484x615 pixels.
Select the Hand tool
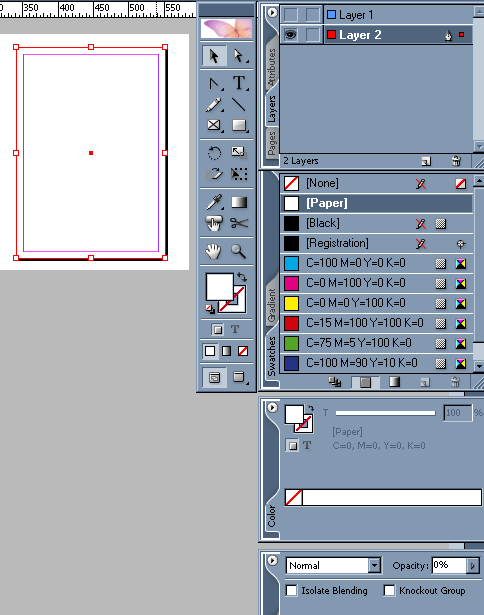(214, 251)
